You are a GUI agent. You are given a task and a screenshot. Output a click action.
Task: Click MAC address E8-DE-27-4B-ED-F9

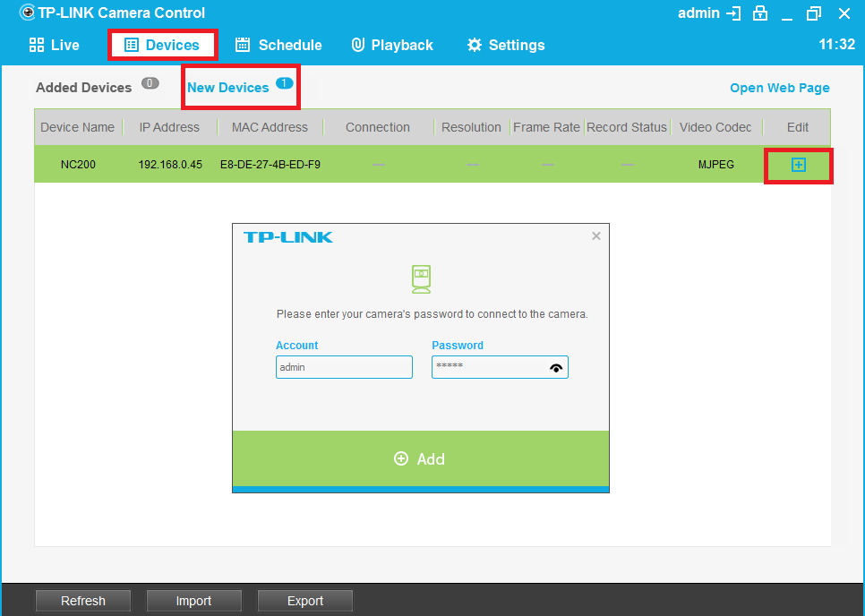[x=270, y=165]
